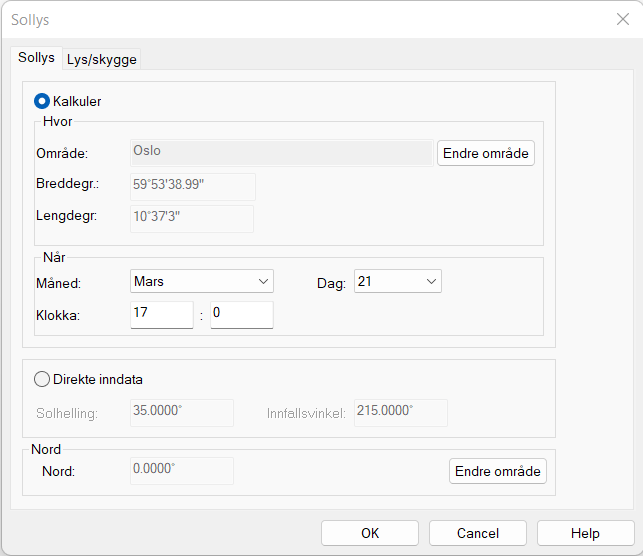
Task: Close the Sollys dialog window
Action: click(622, 19)
